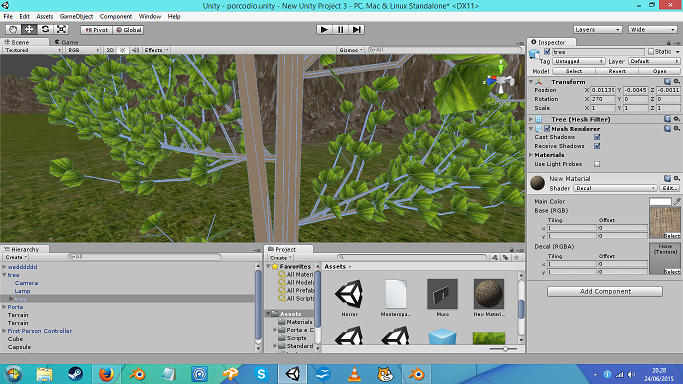Viewport: 683px width, 384px height.
Task: Open the Hierarchy Create dropdown
Action: 16,257
